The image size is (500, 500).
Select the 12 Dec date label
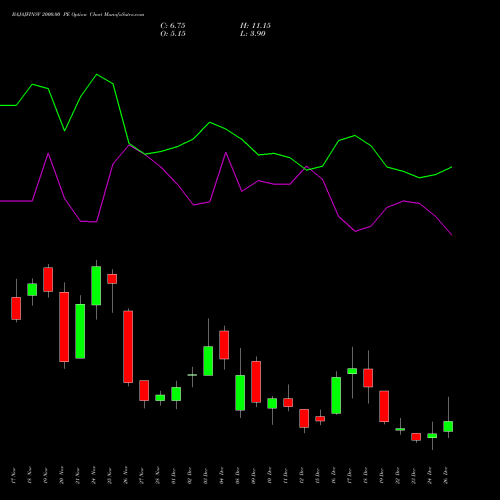click(x=302, y=476)
